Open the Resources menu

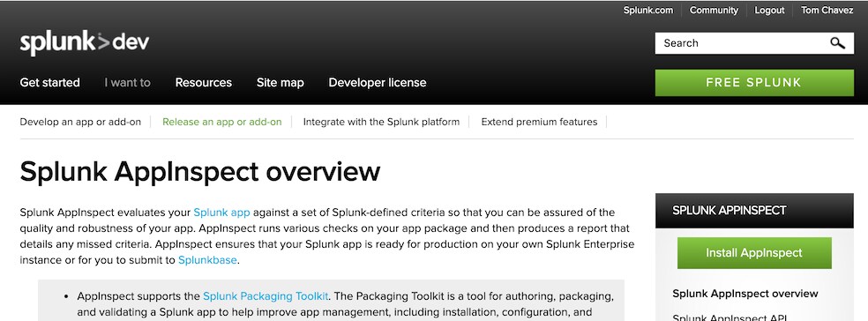pyautogui.click(x=203, y=83)
